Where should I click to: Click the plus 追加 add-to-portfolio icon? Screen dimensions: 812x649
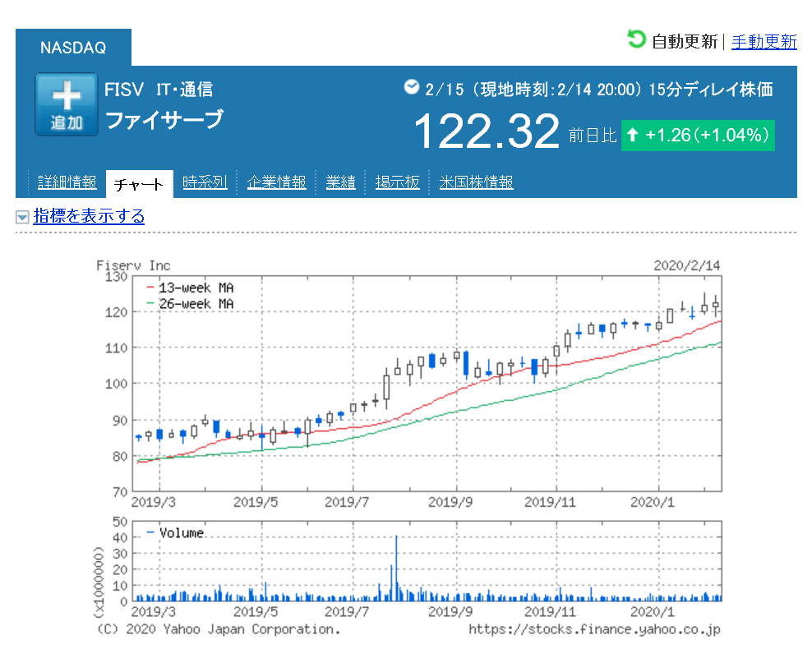point(67,104)
